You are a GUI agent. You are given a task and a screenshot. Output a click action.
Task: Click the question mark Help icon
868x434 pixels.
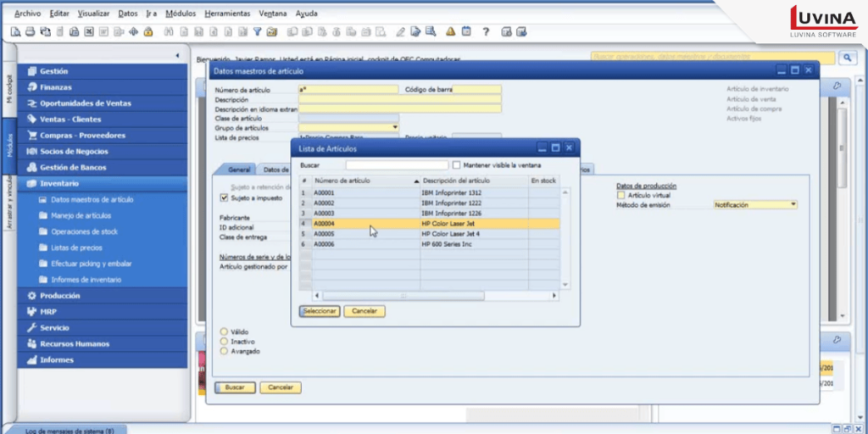point(486,31)
